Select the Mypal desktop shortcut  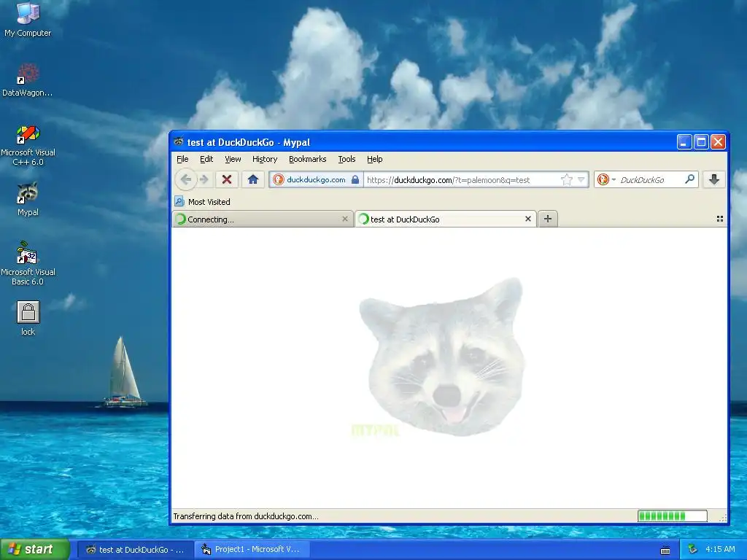coord(28,200)
